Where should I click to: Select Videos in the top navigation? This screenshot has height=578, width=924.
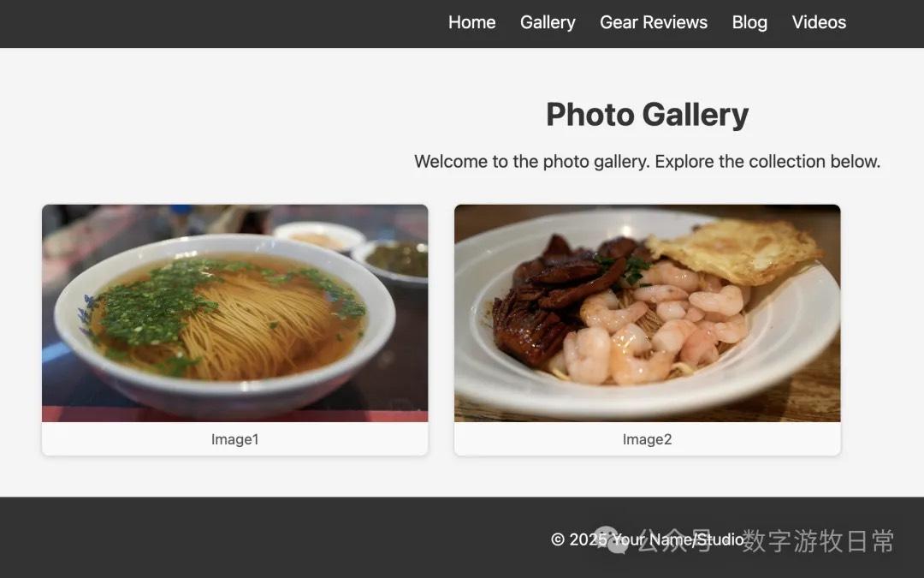[819, 22]
